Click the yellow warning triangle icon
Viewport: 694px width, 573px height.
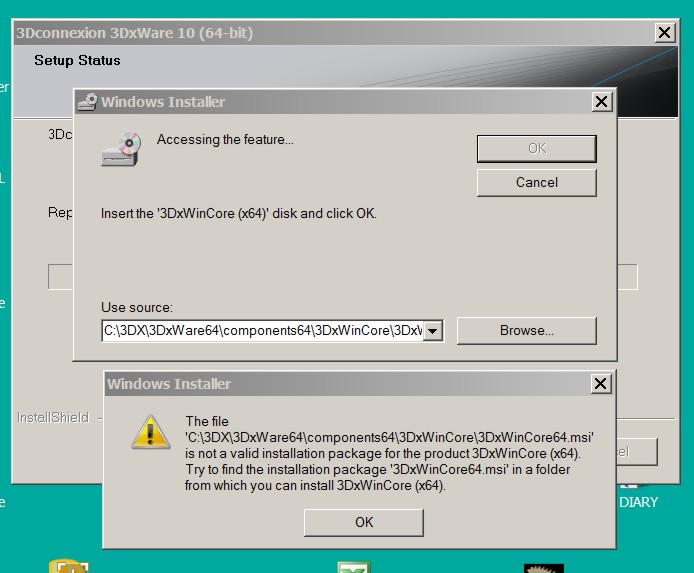click(150, 432)
